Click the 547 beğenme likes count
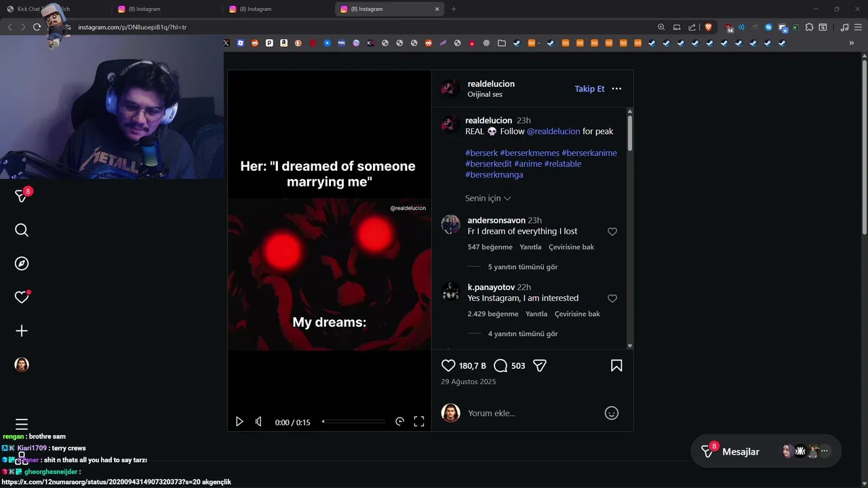Viewport: 868px width, 488px height. point(490,247)
